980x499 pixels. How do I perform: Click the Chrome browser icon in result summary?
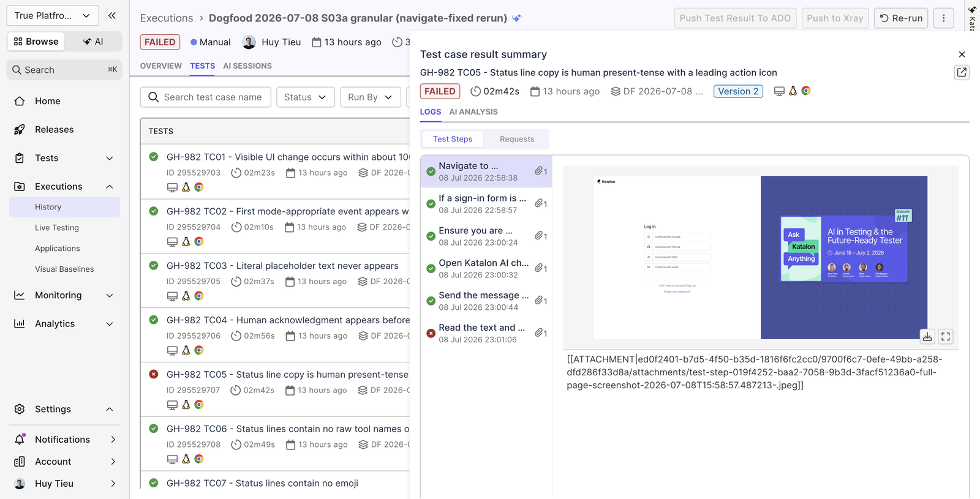pos(806,91)
